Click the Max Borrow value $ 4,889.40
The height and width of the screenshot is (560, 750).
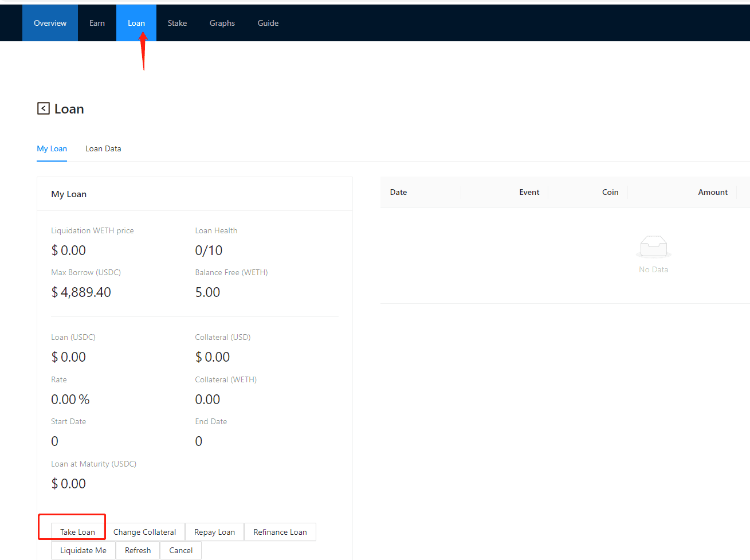point(81,292)
